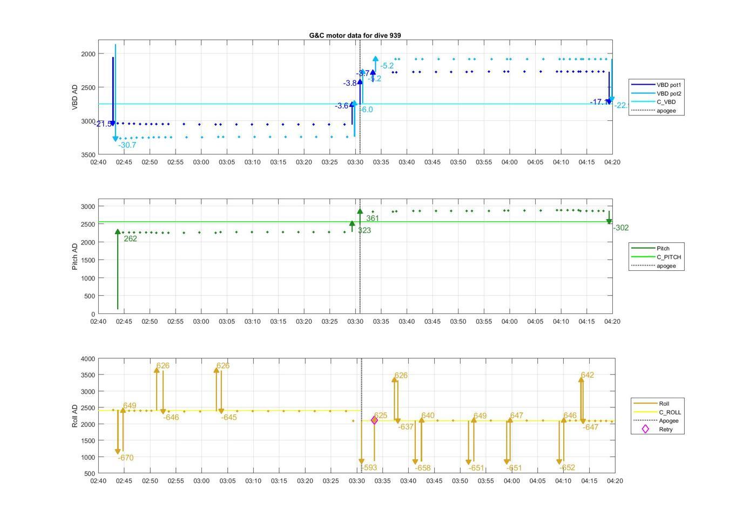Click the 'Retry' label in the Roll legend
756x532 pixels.
(x=666, y=429)
